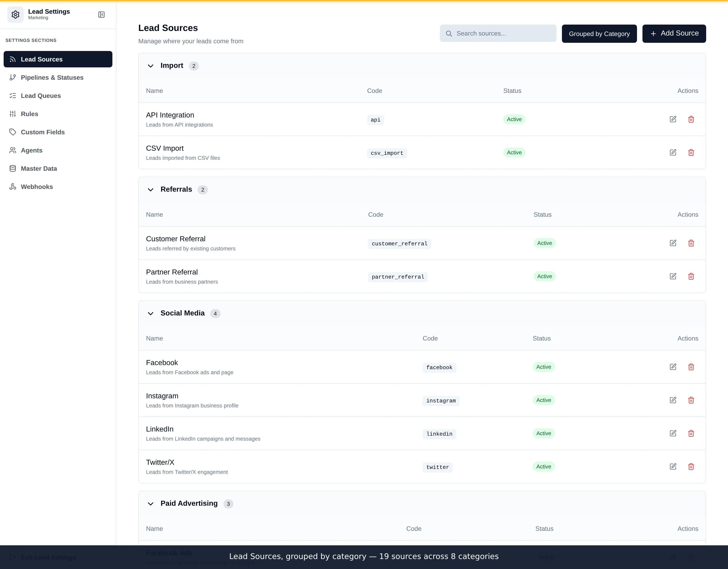Focus the Search sources field
The width and height of the screenshot is (728, 569).
pos(498,33)
